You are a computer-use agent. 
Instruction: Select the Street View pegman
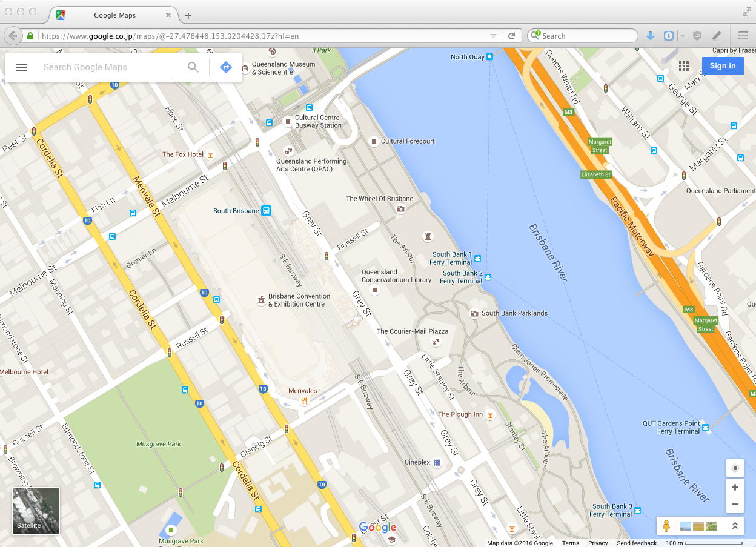[x=666, y=526]
